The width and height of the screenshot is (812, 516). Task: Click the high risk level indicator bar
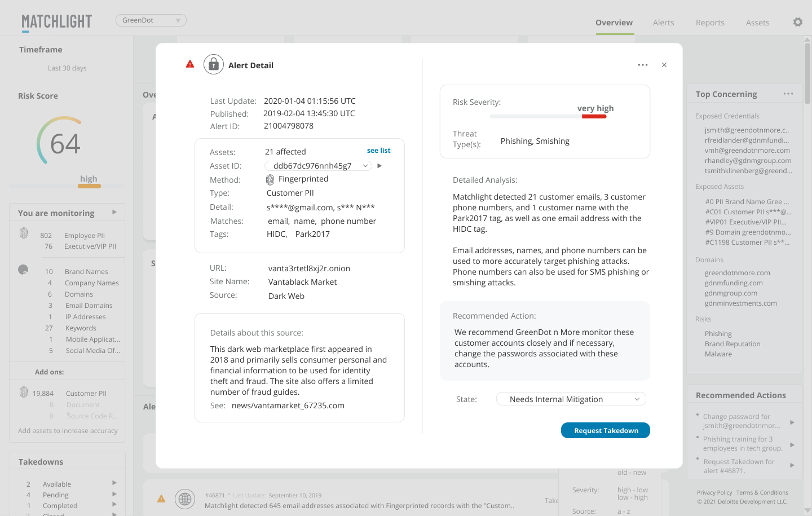pyautogui.click(x=89, y=186)
